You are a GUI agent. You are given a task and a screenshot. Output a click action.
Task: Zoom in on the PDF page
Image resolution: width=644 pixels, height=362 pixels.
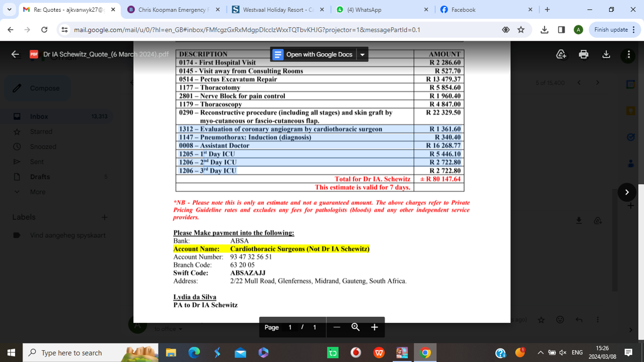(x=375, y=327)
